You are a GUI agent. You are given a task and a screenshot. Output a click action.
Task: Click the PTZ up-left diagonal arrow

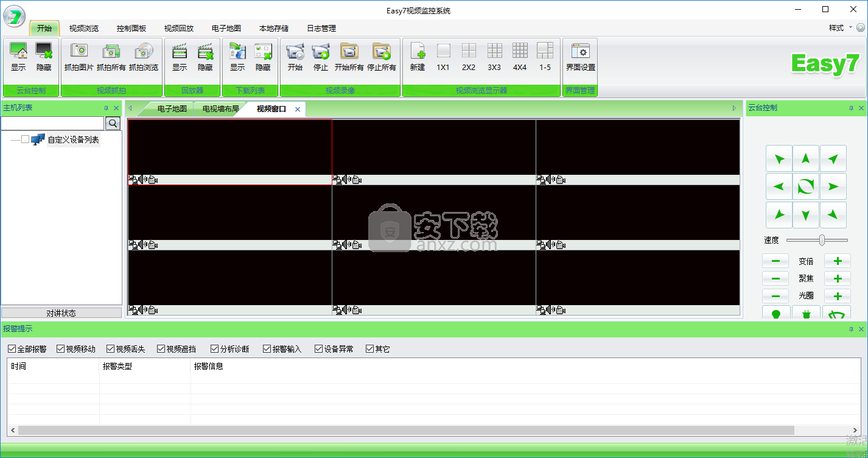point(779,158)
